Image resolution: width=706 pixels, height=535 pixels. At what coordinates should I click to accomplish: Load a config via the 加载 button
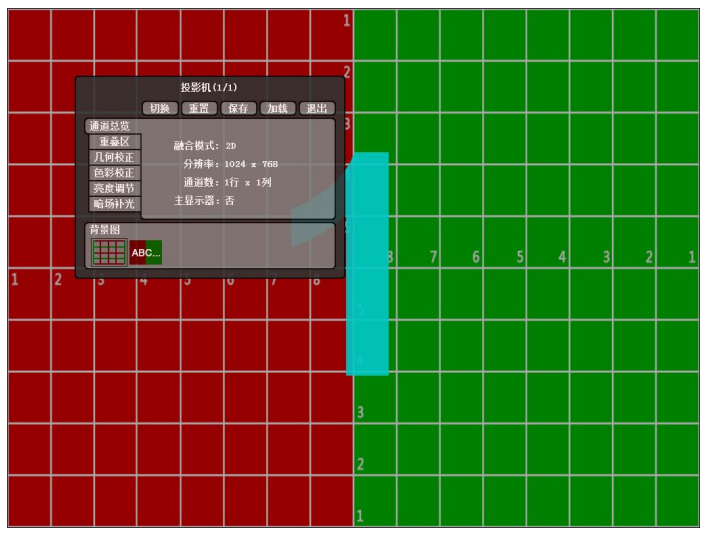277,108
